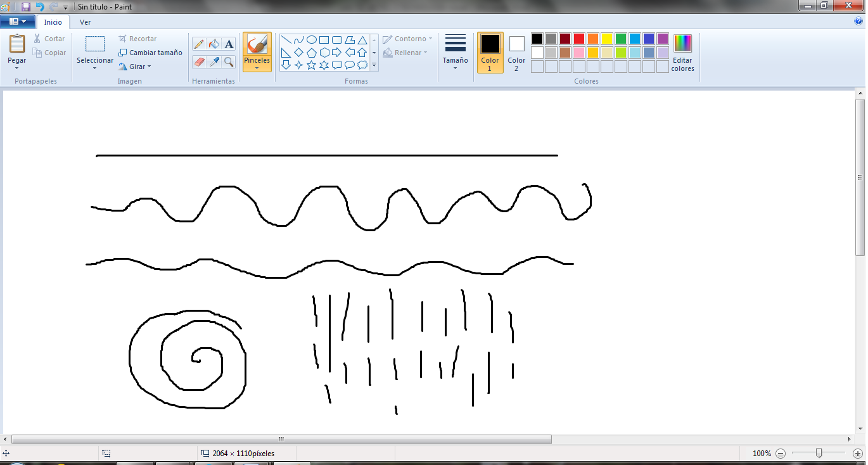Choose the Triangle shape
The image size is (868, 465).
pos(362,39)
